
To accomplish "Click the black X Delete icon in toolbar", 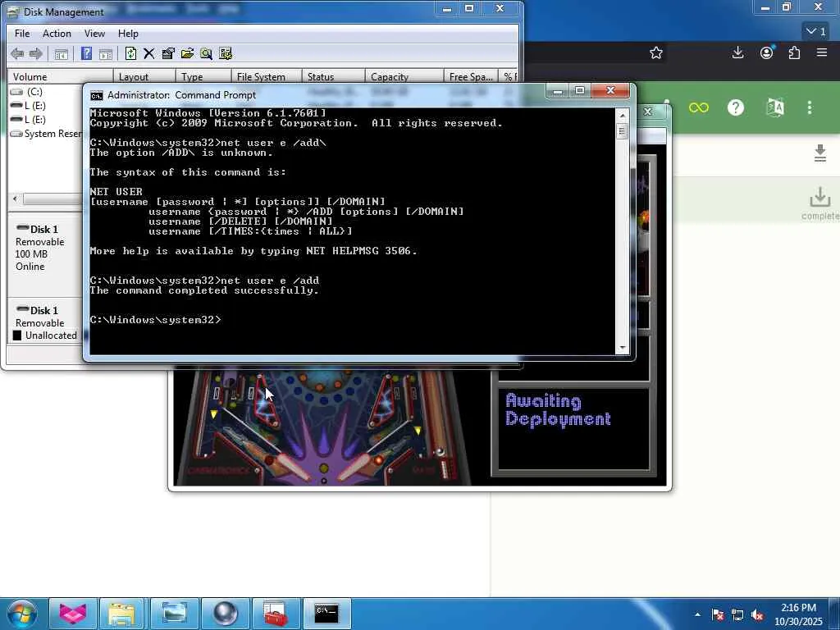I will 149,53.
